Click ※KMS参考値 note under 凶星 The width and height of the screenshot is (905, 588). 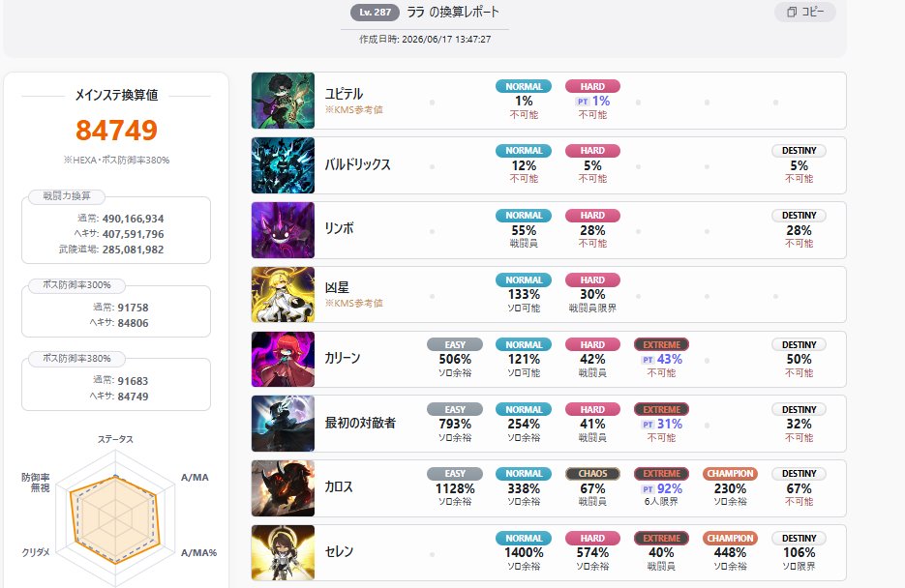pyautogui.click(x=354, y=304)
